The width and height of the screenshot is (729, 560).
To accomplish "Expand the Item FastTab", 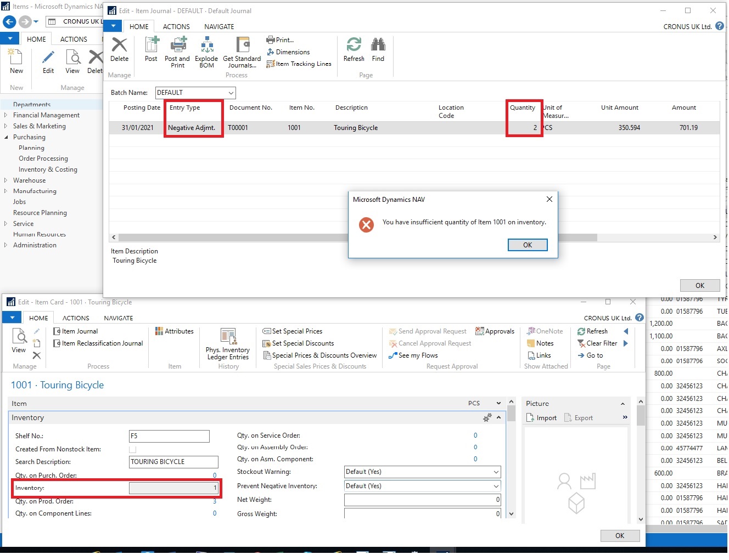I will point(498,403).
